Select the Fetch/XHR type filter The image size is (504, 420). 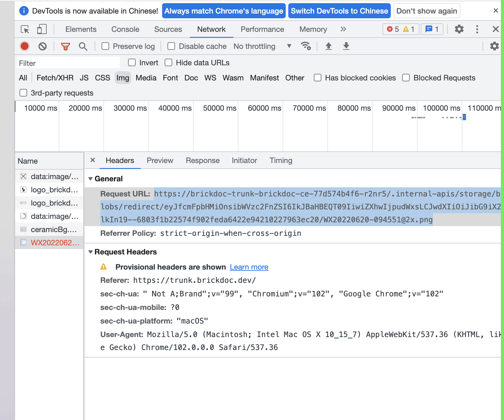(x=55, y=78)
